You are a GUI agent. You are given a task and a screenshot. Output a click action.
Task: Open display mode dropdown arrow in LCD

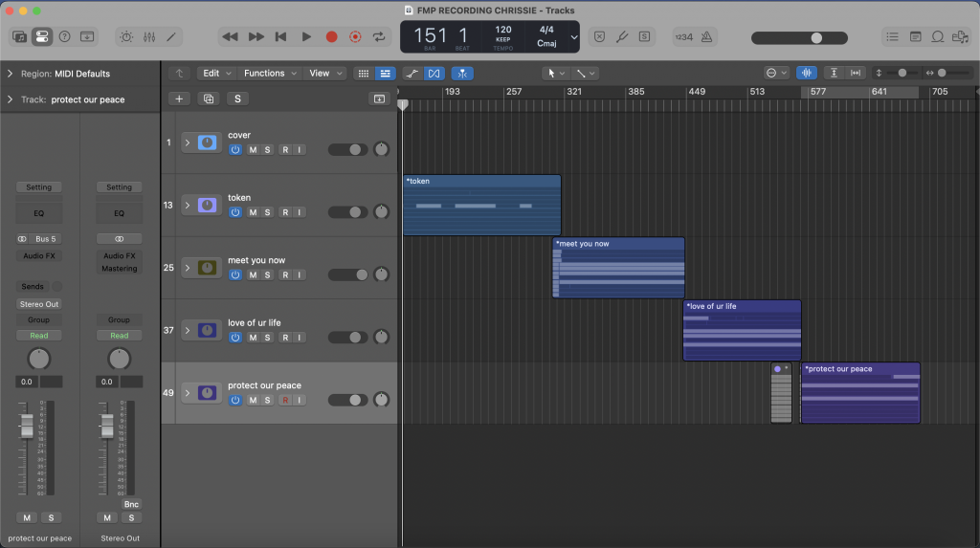click(x=574, y=37)
